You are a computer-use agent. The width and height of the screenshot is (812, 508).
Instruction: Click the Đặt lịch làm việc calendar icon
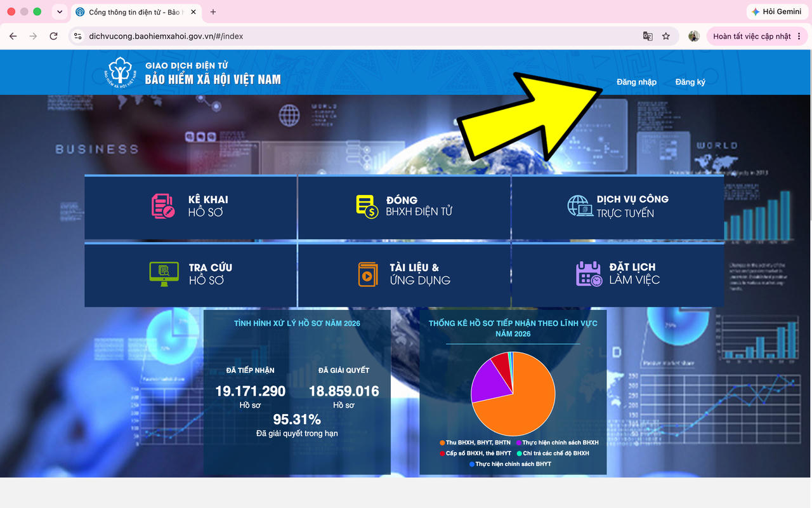pos(589,274)
